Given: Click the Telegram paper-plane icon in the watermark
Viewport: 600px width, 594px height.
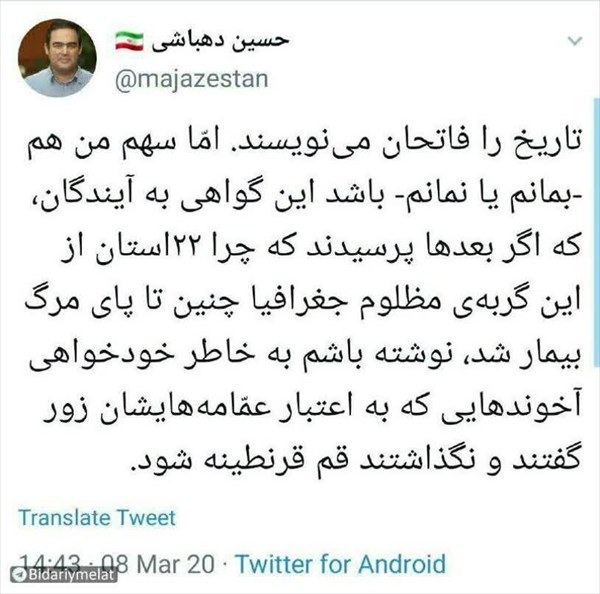Looking at the screenshot, I should click(19, 574).
